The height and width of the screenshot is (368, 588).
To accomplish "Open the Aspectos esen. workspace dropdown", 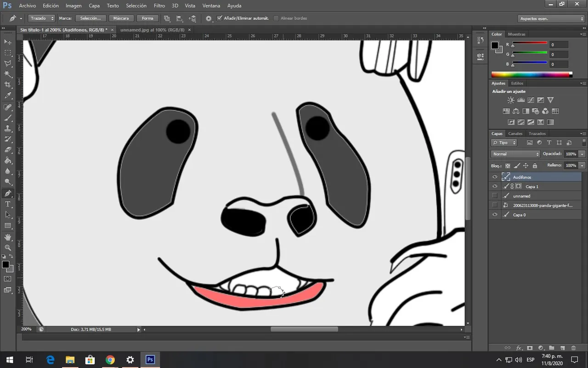I will click(x=551, y=19).
